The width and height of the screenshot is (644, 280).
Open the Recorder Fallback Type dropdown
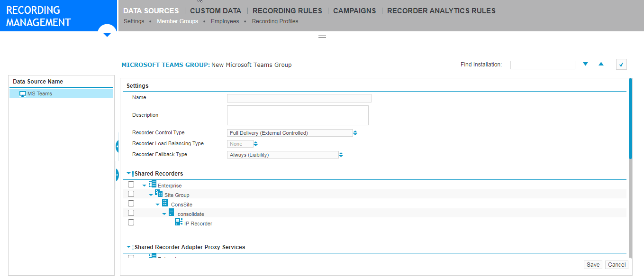pyautogui.click(x=283, y=155)
